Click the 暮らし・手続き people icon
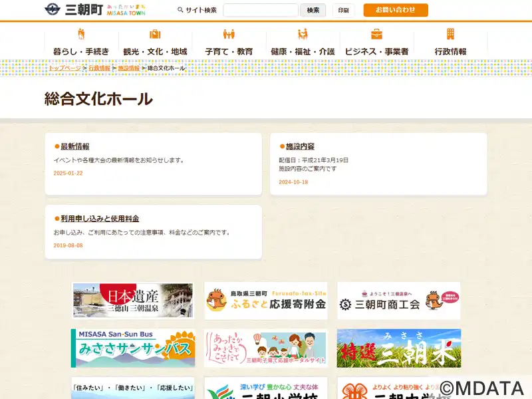 click(81, 34)
